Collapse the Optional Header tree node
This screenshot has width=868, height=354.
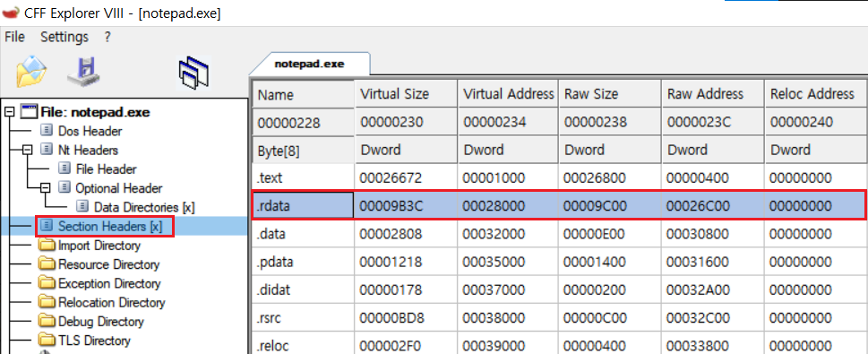(x=46, y=188)
